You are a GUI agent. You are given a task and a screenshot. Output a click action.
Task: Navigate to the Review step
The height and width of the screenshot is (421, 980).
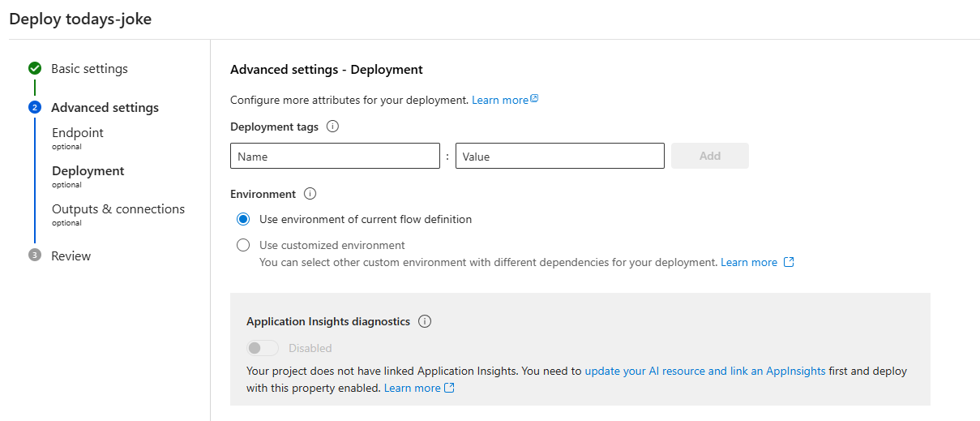click(x=71, y=256)
